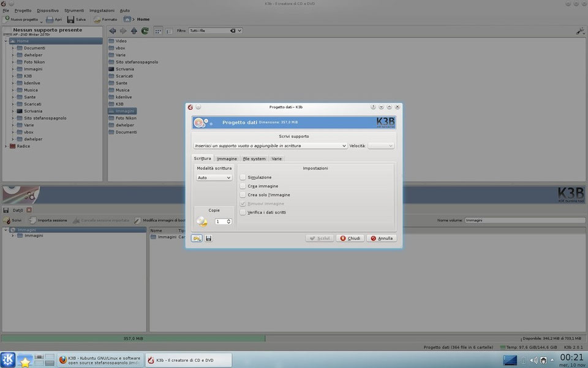Screen dimensions: 588x368
Task: Switch to the Immagine tab
Action: [227, 158]
